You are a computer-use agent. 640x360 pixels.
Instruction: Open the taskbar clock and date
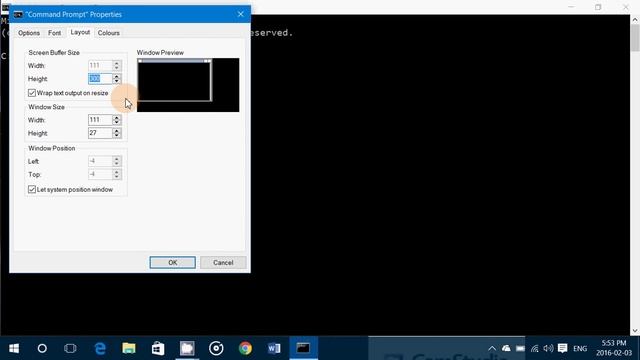pyautogui.click(x=613, y=348)
